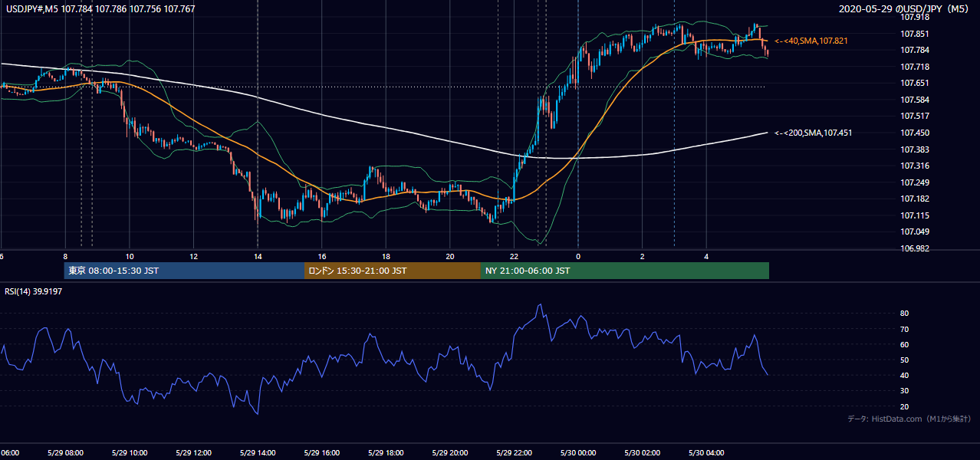Image resolution: width=980 pixels, height=460 pixels.
Task: Click the 5/29 12:00 date label
Action: (x=192, y=453)
